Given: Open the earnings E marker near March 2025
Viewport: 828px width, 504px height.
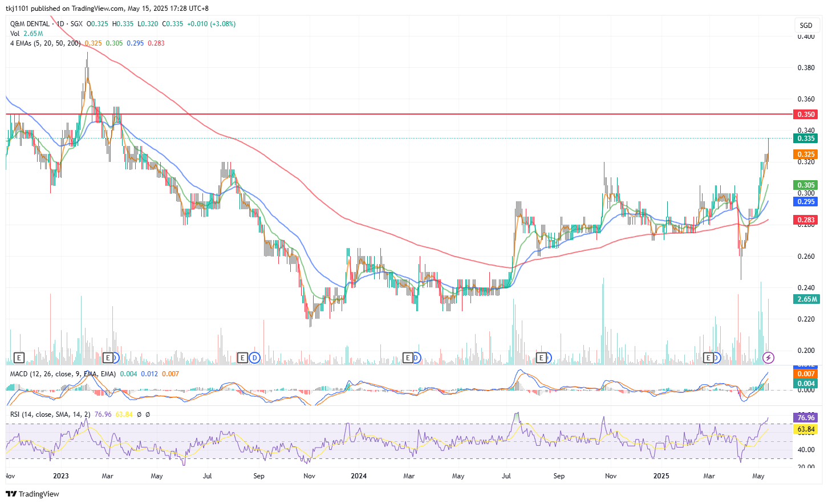Looking at the screenshot, I should (x=709, y=357).
